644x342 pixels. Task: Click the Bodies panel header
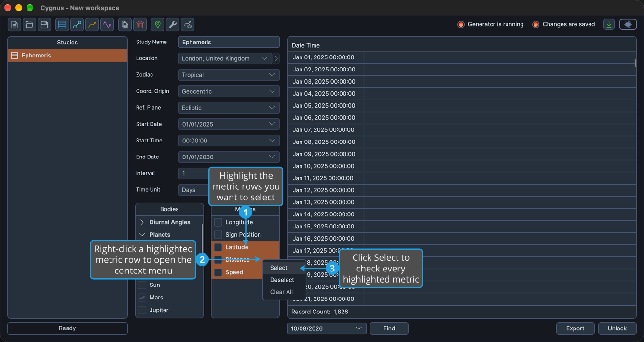[169, 209]
